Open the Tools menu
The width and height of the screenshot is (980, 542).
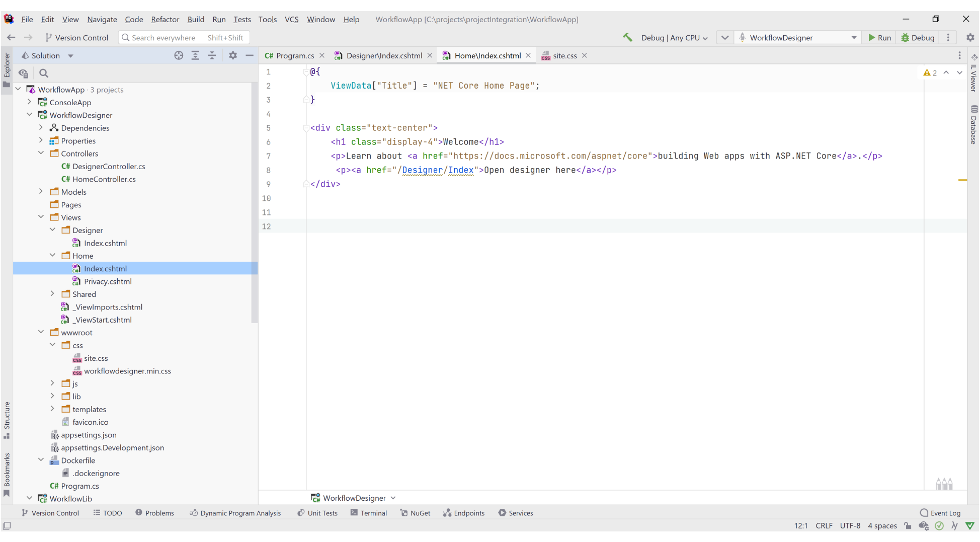(268, 19)
